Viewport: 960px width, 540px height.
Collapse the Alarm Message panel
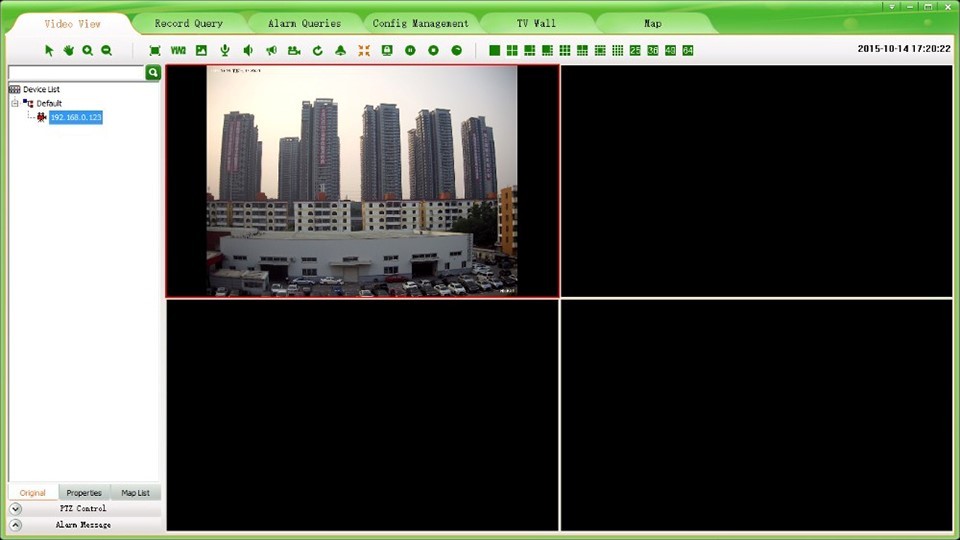point(15,525)
